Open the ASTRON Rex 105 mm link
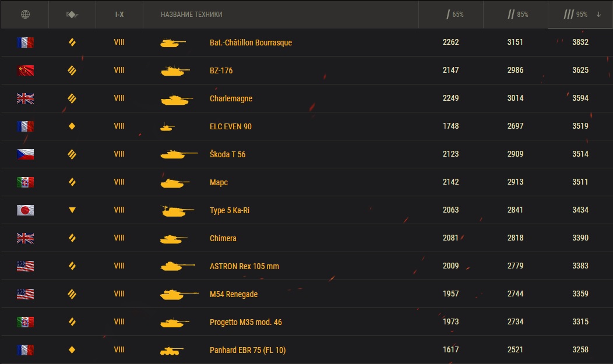The width and height of the screenshot is (613, 364). tap(244, 266)
